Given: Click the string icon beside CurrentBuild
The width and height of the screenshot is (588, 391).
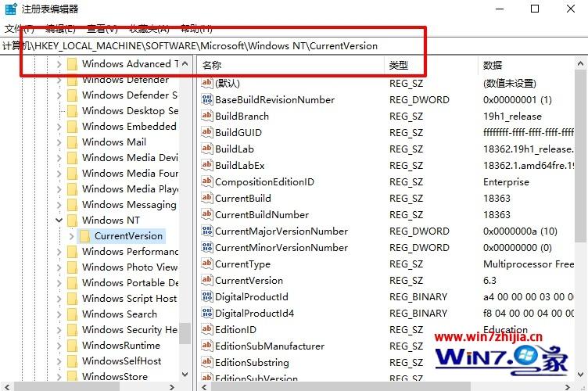Looking at the screenshot, I should click(x=207, y=198).
